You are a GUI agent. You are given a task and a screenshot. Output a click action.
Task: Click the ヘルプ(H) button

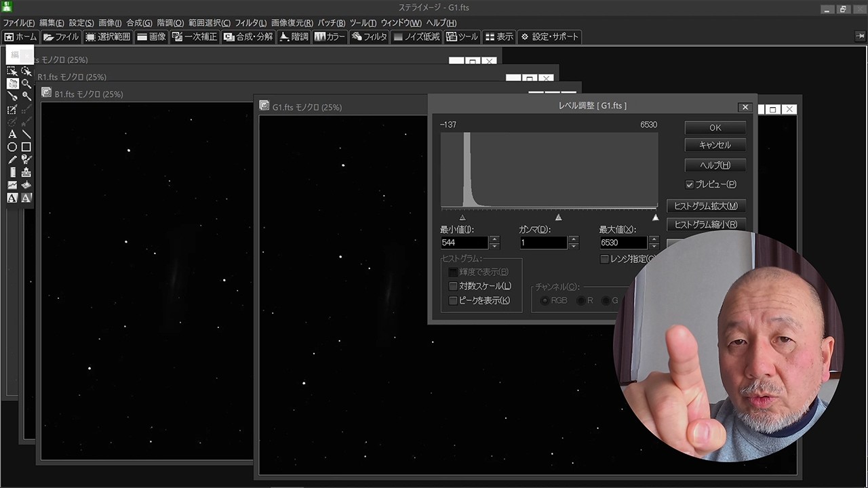[715, 165]
